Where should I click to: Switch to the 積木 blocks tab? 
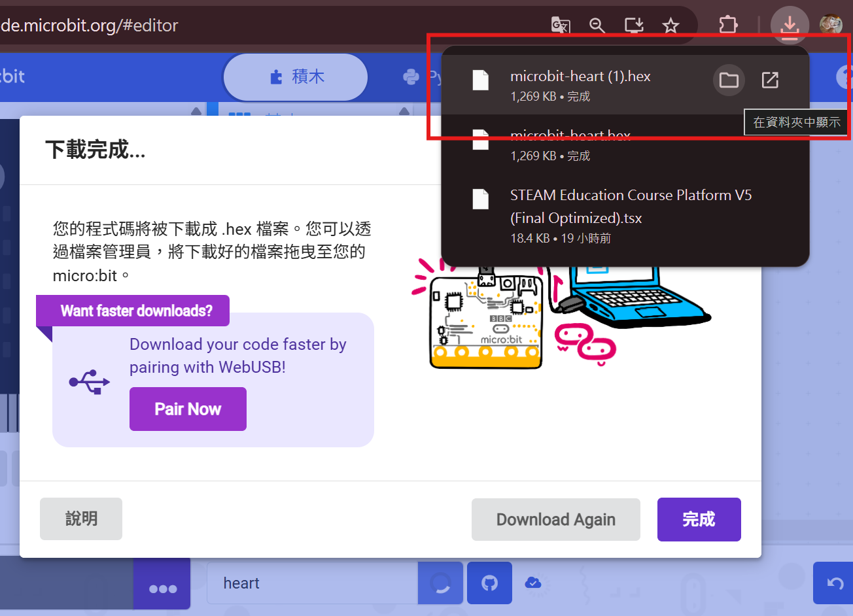click(296, 77)
